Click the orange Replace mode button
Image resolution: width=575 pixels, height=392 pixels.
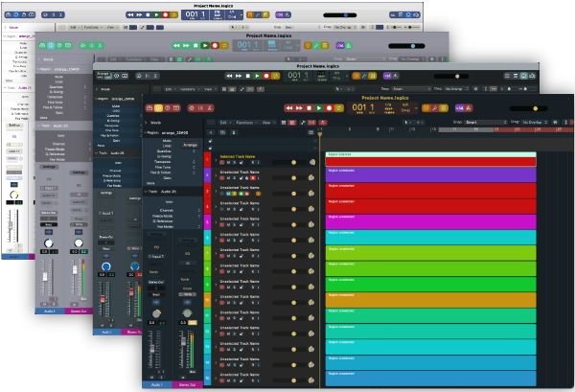coord(425,108)
